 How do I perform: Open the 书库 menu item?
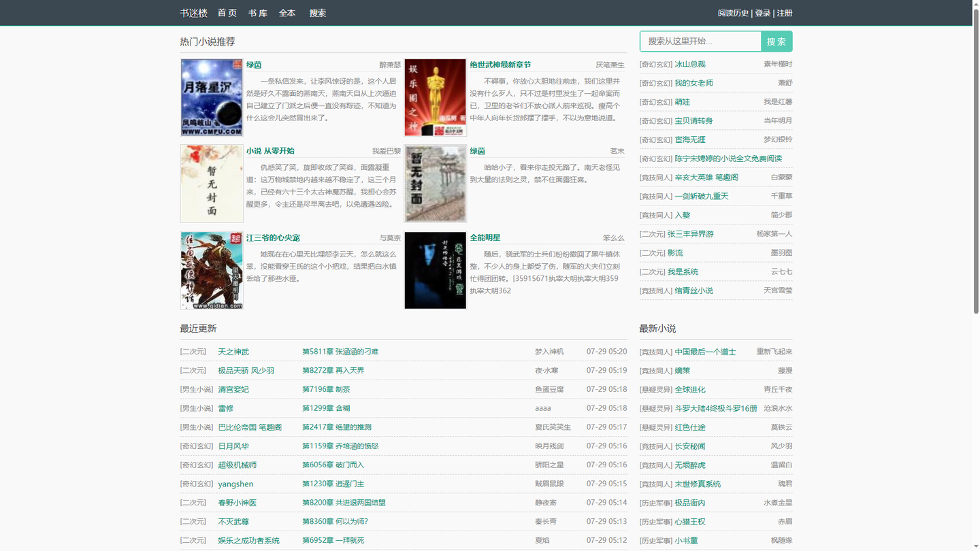point(258,13)
